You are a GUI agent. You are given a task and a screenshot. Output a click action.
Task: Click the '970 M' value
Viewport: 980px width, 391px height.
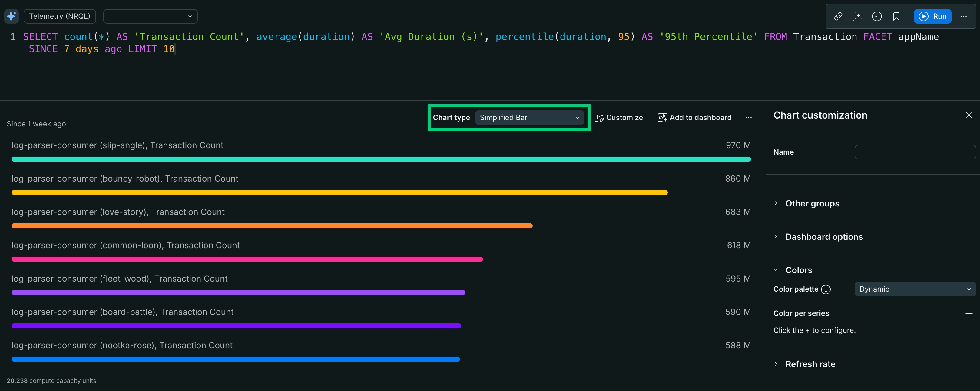[738, 145]
